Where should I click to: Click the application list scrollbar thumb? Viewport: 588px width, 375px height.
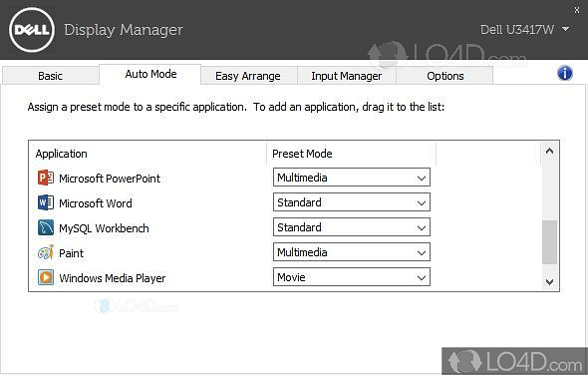550,242
